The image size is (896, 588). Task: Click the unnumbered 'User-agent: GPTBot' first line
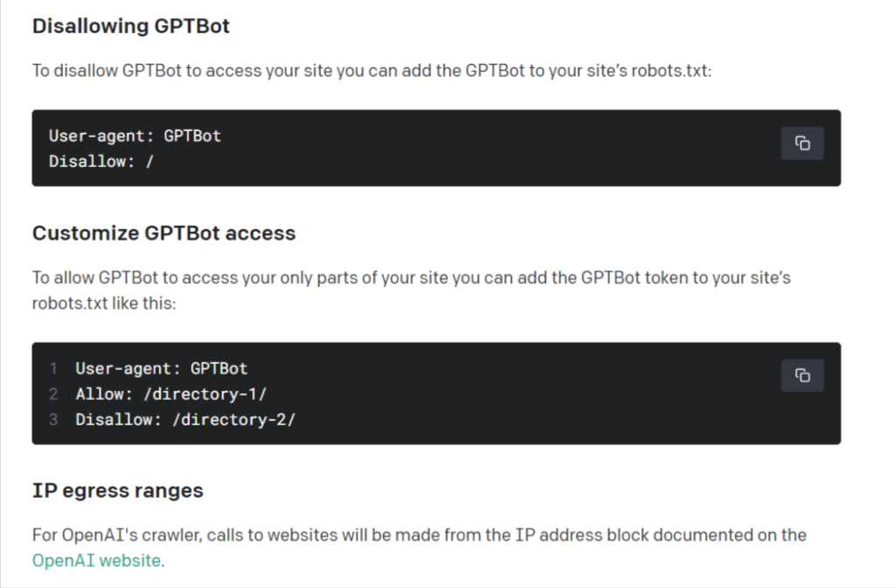click(x=135, y=136)
